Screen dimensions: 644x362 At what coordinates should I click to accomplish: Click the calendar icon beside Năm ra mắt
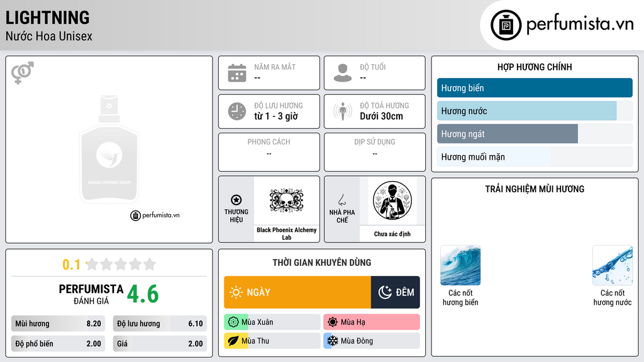click(x=237, y=73)
